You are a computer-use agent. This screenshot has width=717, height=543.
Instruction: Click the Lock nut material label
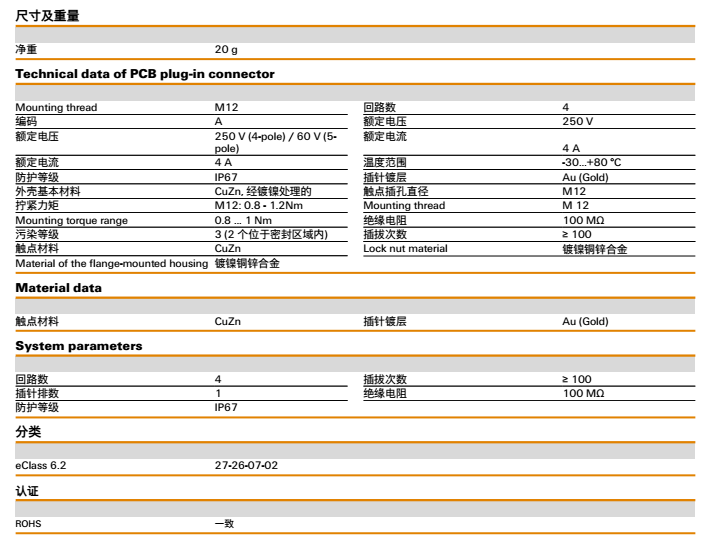click(405, 248)
